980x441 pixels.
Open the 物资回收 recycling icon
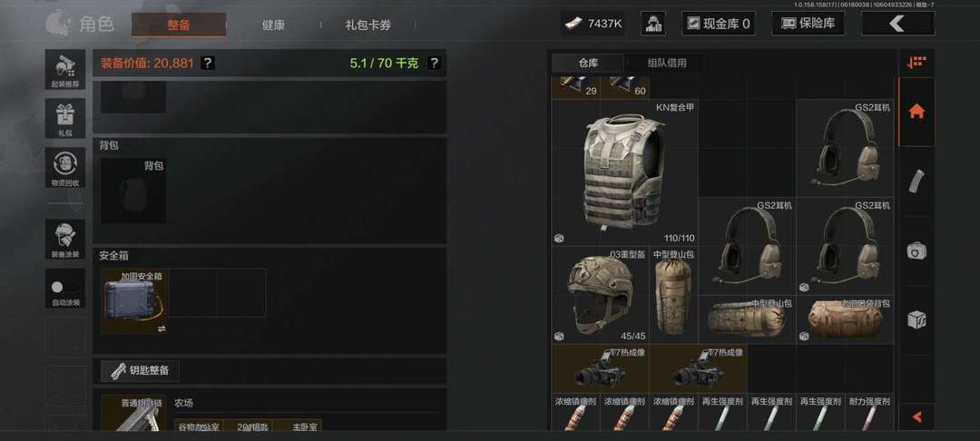(65, 167)
